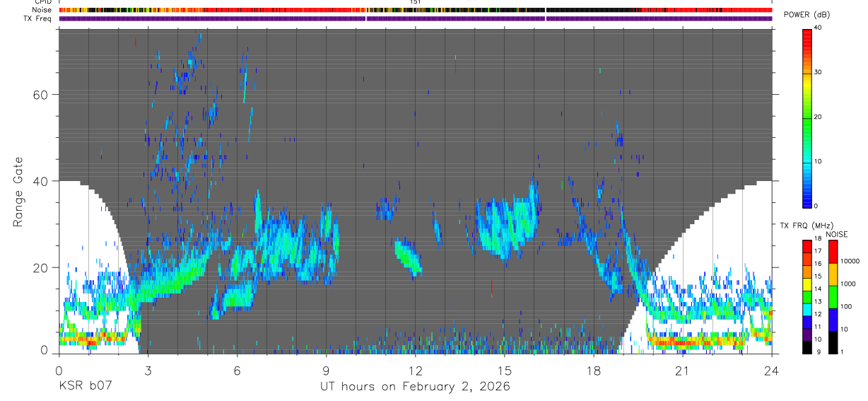Screen dimensions: 868x401
Task: Click the x-axis tick label '6'
Action: pos(237,370)
